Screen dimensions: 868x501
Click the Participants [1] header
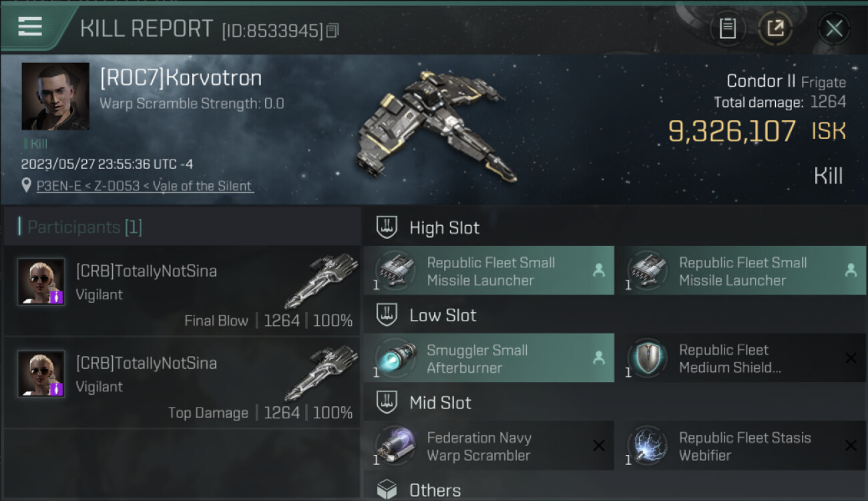pyautogui.click(x=80, y=227)
